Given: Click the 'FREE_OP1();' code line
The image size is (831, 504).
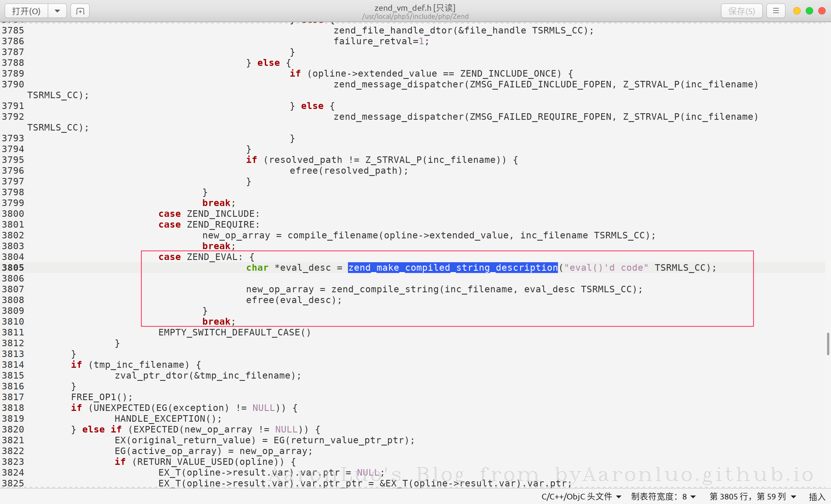Looking at the screenshot, I should (102, 397).
